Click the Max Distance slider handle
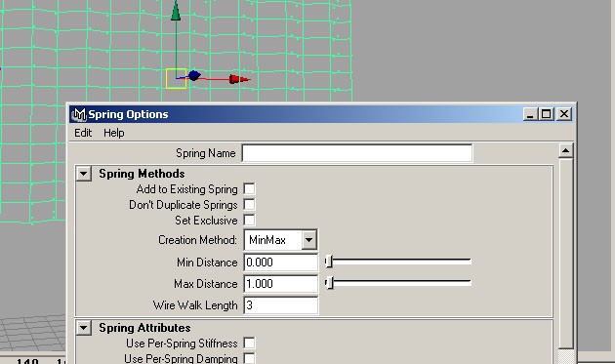The image size is (615, 364). [329, 282]
